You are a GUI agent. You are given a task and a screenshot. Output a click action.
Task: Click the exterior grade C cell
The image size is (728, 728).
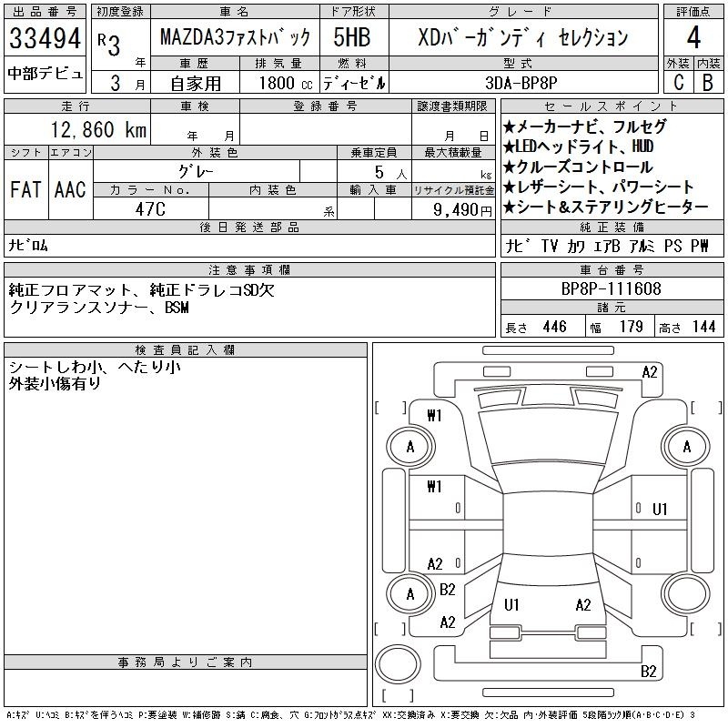tap(678, 81)
